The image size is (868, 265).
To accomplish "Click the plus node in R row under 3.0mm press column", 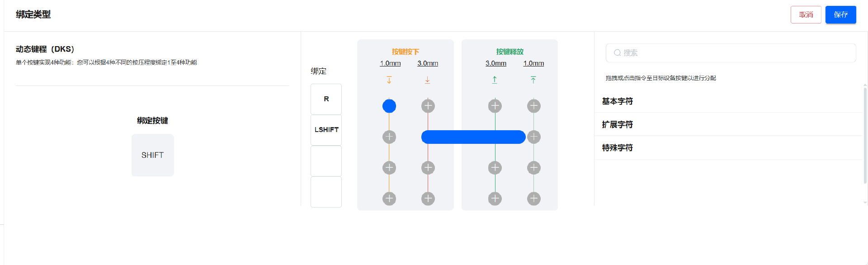I will click(428, 106).
